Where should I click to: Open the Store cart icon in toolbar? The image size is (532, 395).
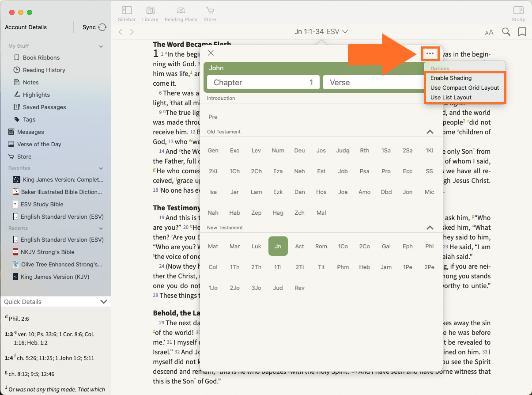(210, 10)
